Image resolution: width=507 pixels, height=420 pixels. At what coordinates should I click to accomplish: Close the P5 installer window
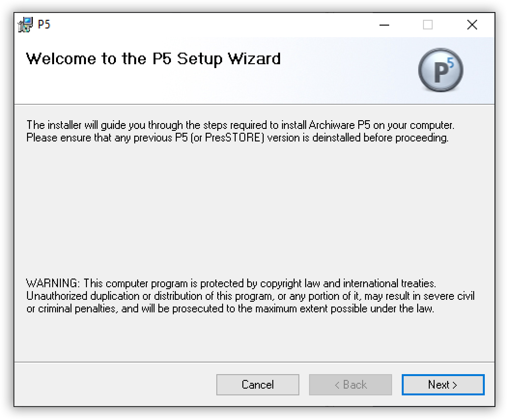click(472, 25)
